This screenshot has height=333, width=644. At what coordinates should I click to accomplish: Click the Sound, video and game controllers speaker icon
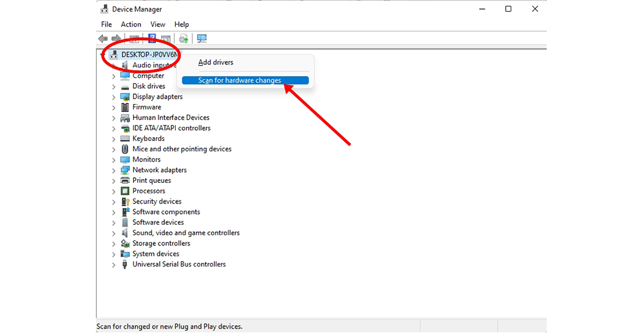click(x=125, y=233)
